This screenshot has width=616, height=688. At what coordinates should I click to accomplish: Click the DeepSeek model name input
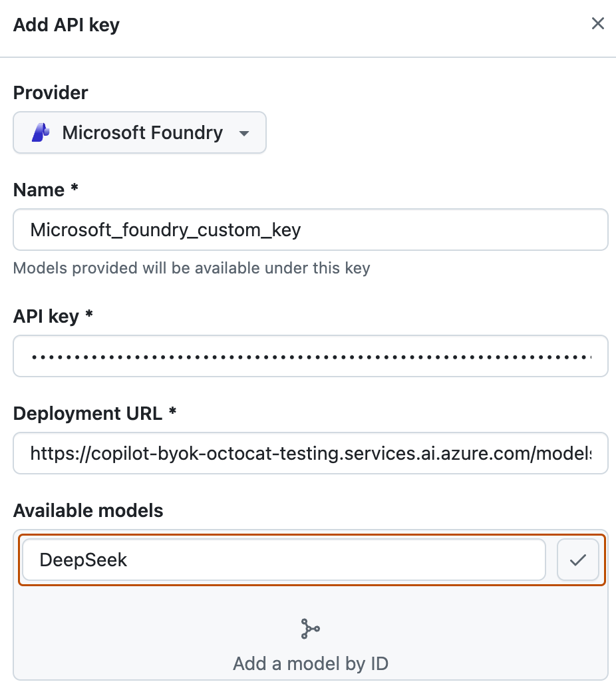286,560
